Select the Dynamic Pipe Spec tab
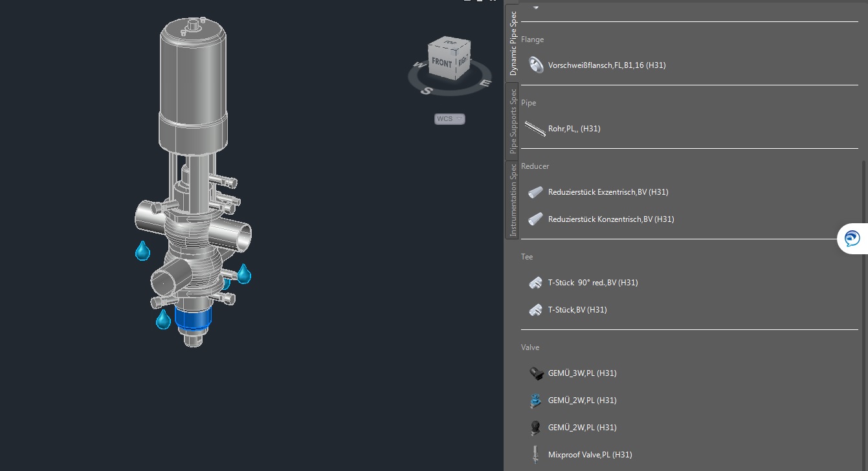The height and width of the screenshot is (471, 868). tap(512, 41)
